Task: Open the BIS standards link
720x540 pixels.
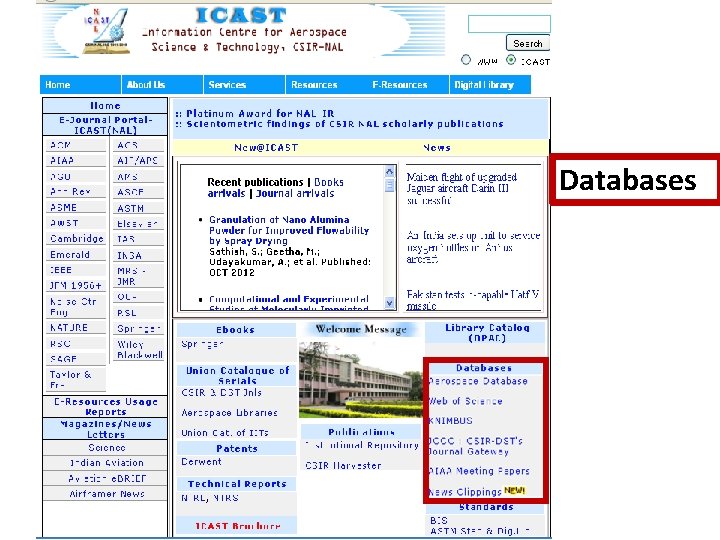Action: point(439,520)
